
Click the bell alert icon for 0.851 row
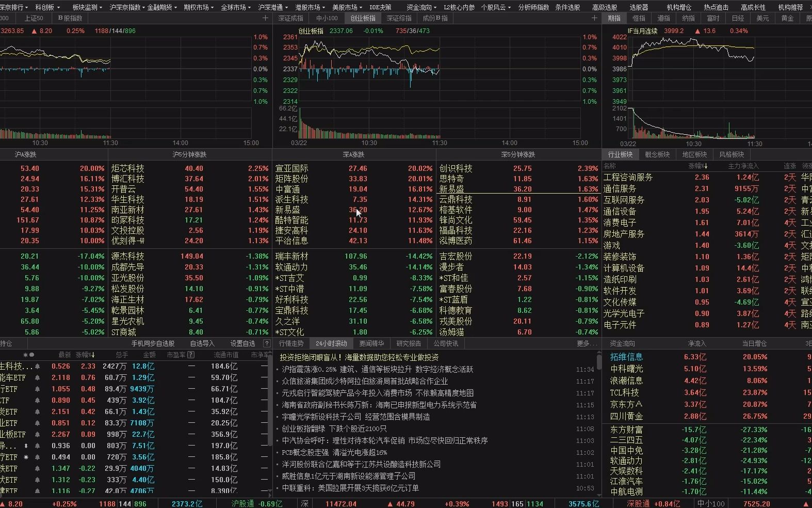tap(37, 423)
